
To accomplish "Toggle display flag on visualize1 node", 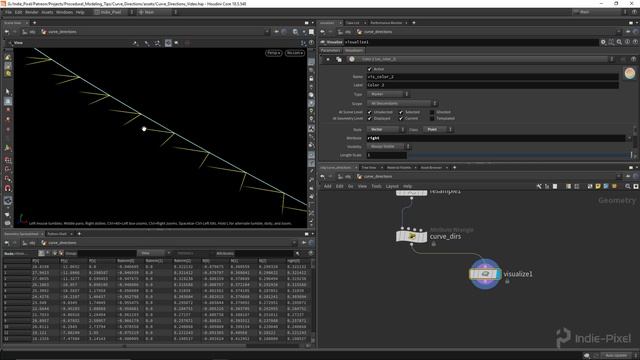I will tap(498, 274).
